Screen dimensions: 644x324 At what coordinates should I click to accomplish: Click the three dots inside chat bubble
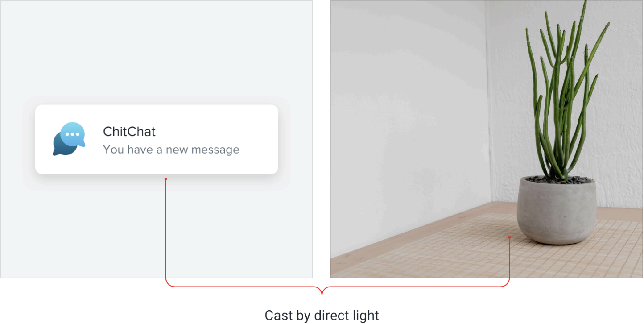point(72,134)
